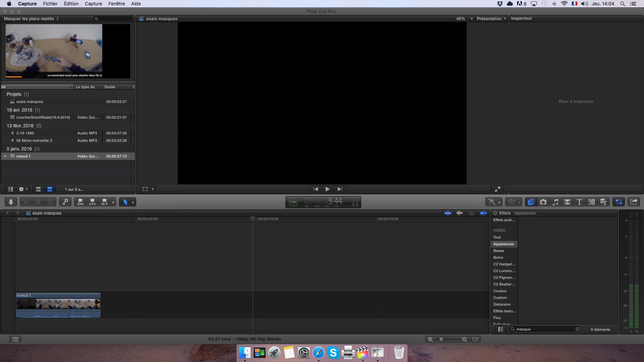Toggle clip solo S icon
This screenshot has height=362, width=644.
472,214
